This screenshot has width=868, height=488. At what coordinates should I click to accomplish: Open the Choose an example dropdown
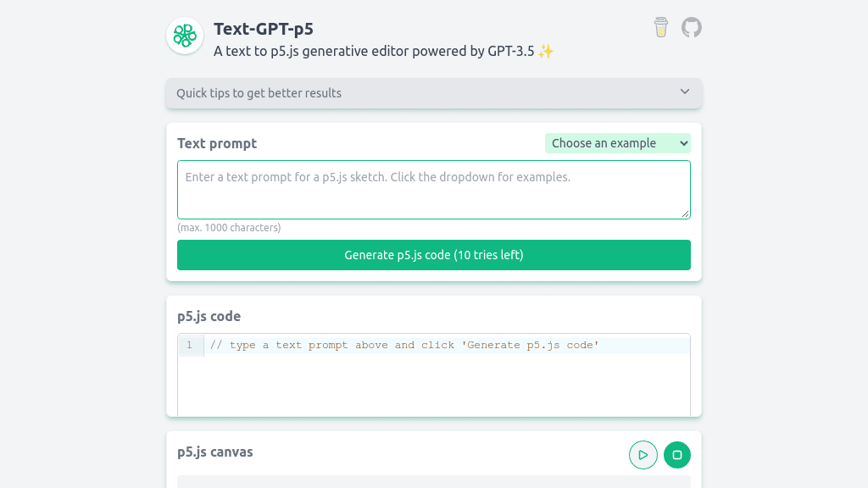click(x=618, y=142)
